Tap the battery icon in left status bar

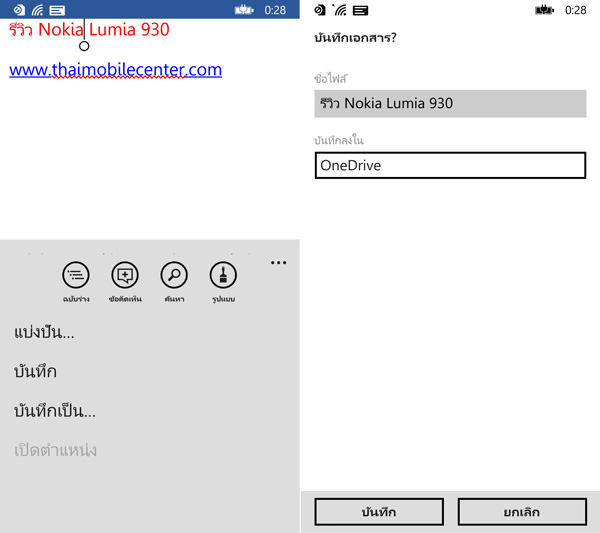click(244, 10)
